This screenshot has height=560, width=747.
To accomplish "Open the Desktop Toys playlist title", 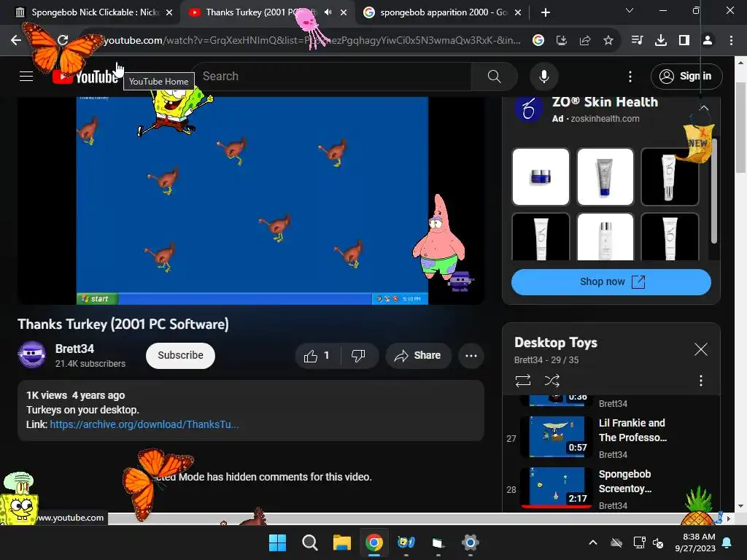I will click(555, 343).
